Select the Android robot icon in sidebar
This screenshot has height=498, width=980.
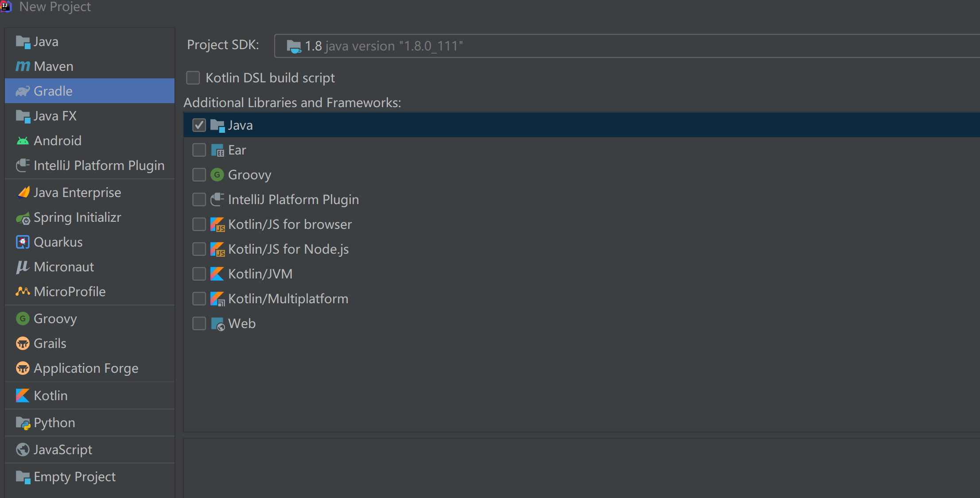tap(23, 141)
